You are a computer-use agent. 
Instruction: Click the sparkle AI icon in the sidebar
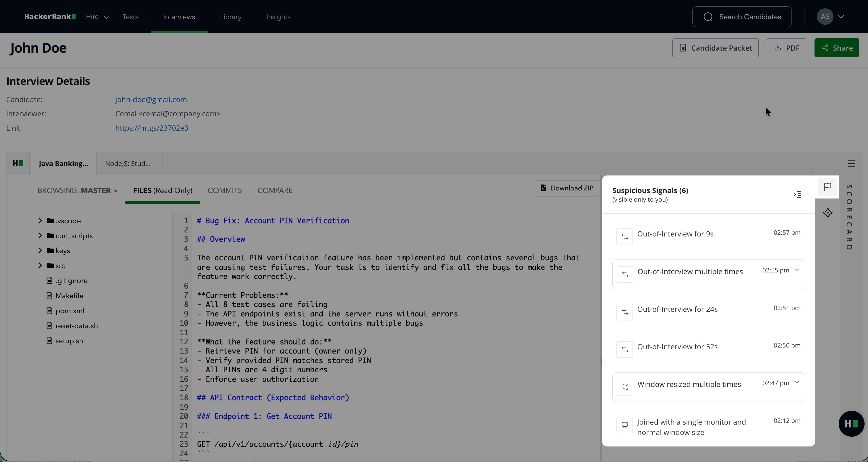coord(827,213)
